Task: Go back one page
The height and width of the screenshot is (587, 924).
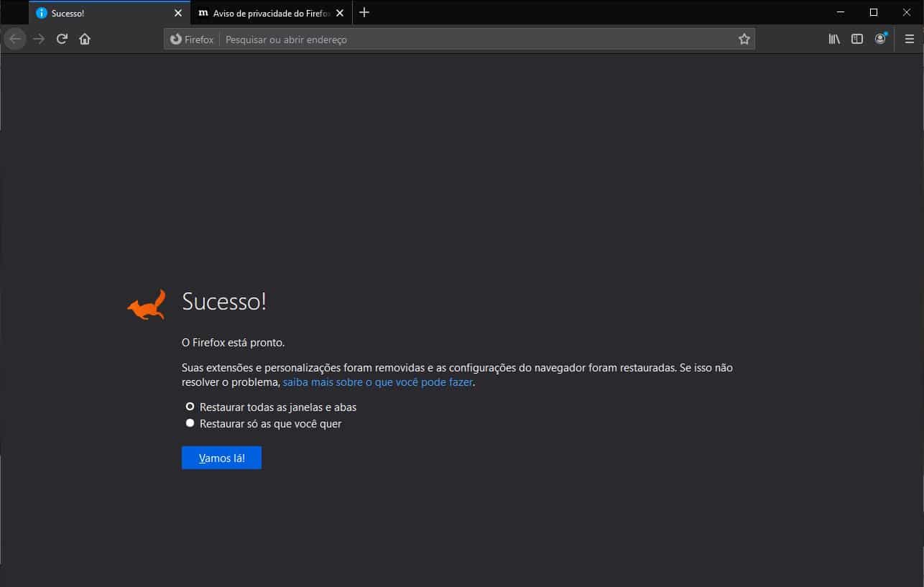Action: coord(15,39)
